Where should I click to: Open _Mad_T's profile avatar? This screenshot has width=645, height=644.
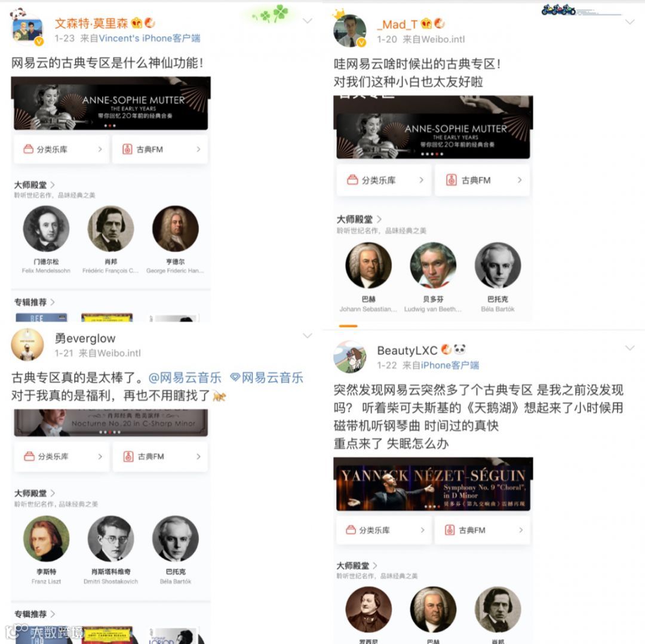pyautogui.click(x=349, y=31)
